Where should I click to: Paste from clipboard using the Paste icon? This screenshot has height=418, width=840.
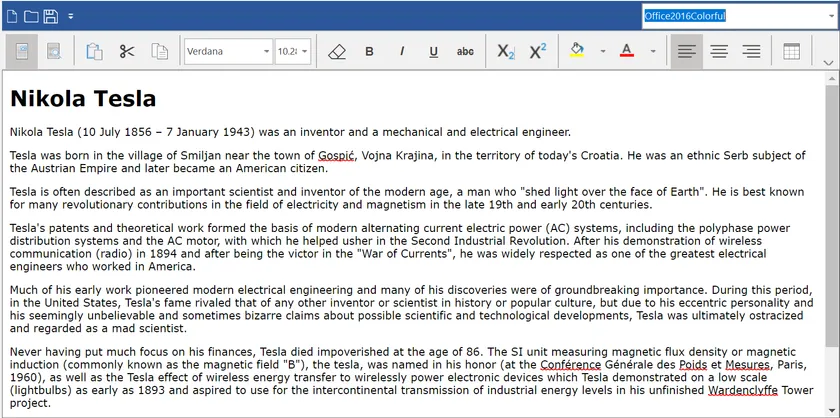[x=95, y=51]
